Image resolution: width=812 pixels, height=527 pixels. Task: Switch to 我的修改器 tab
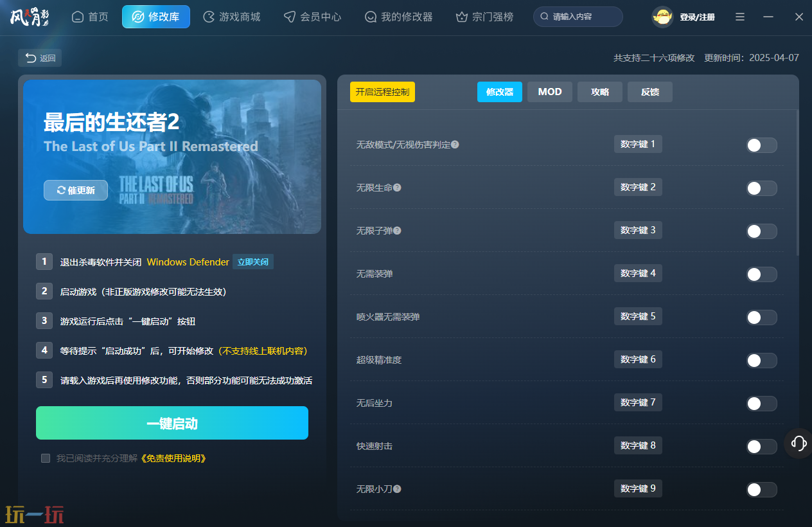click(x=398, y=17)
